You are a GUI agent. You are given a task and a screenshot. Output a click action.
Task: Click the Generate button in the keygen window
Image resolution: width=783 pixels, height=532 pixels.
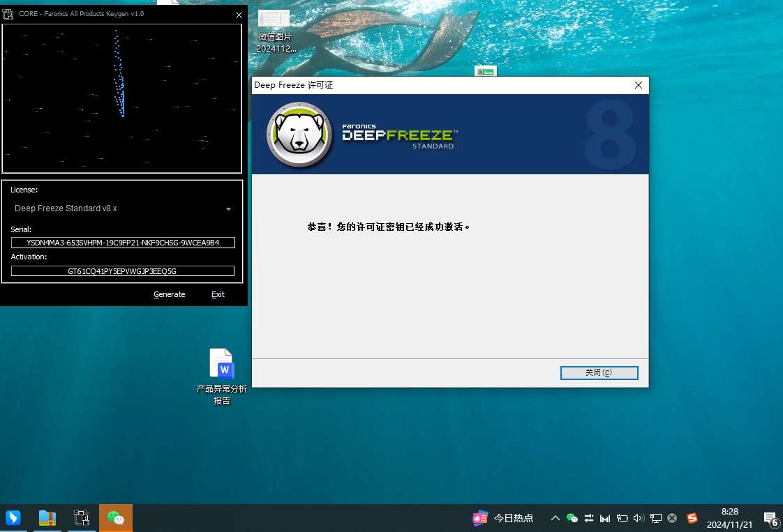(x=170, y=294)
